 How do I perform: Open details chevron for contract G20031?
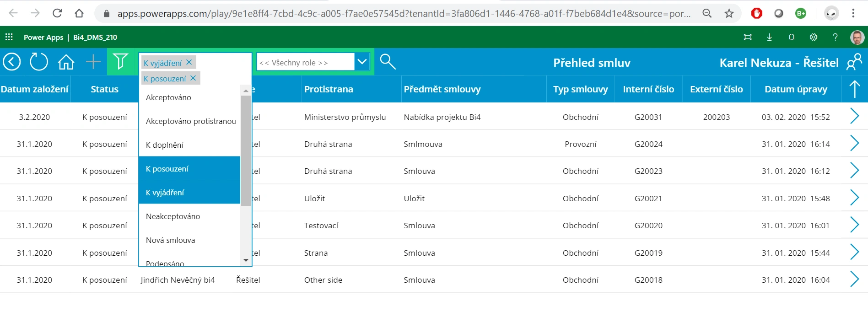[x=854, y=116]
